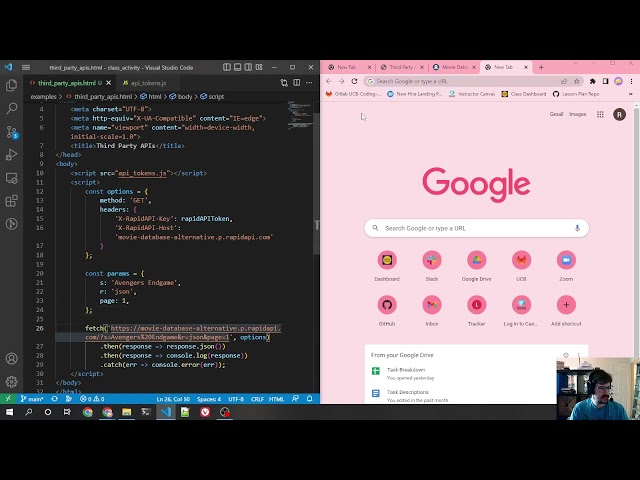Open remote window indicator in status bar
The width and height of the screenshot is (640, 480).
pyautogui.click(x=8, y=399)
